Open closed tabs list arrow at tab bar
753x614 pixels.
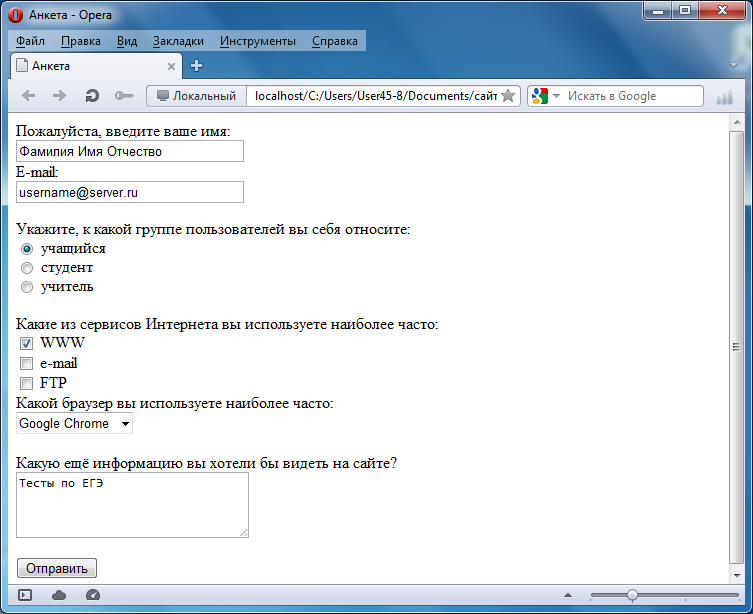point(733,65)
